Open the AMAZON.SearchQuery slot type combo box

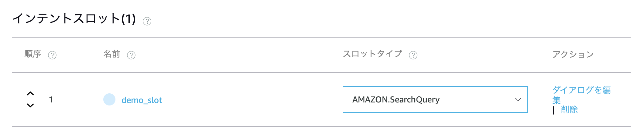[435, 99]
